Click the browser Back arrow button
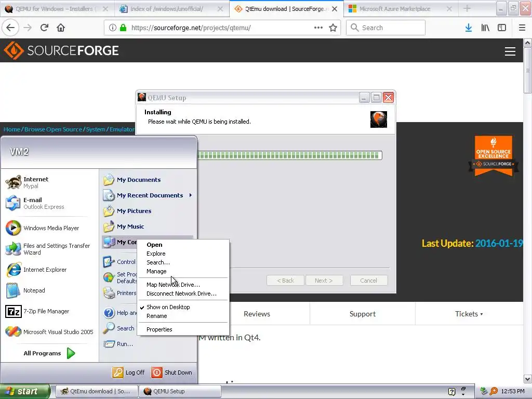 (x=10, y=28)
